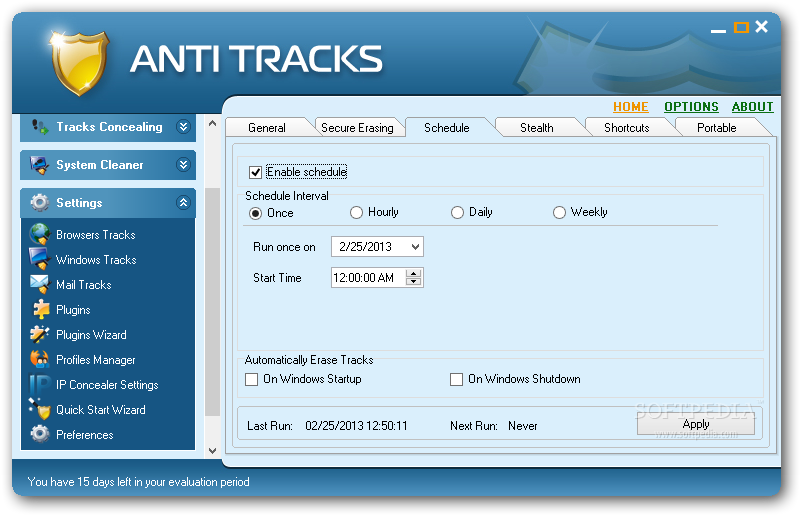Switch to the General tab
Viewport: 801px width, 516px height.
tap(267, 128)
